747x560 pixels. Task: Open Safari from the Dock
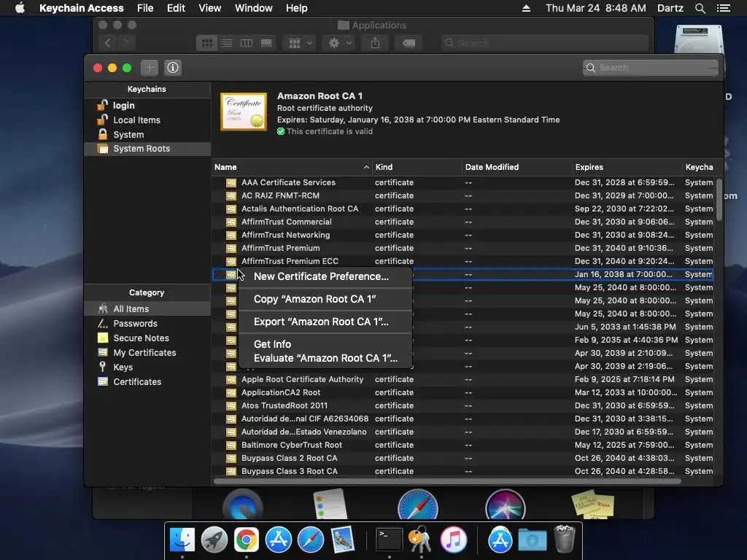[x=311, y=540]
